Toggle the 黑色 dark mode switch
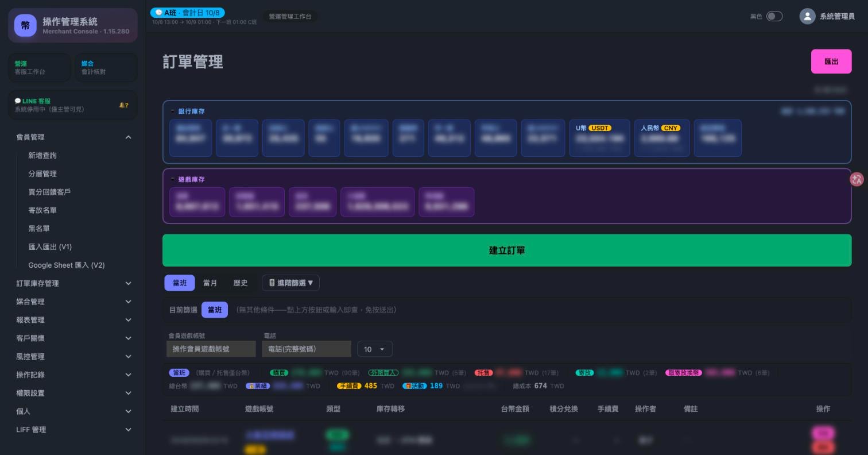868x455 pixels. [x=774, y=16]
